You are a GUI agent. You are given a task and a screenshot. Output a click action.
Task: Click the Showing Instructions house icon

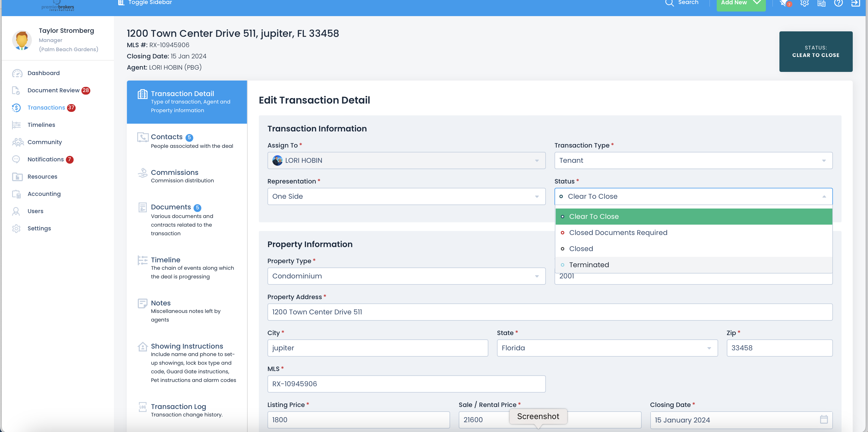pyautogui.click(x=143, y=346)
